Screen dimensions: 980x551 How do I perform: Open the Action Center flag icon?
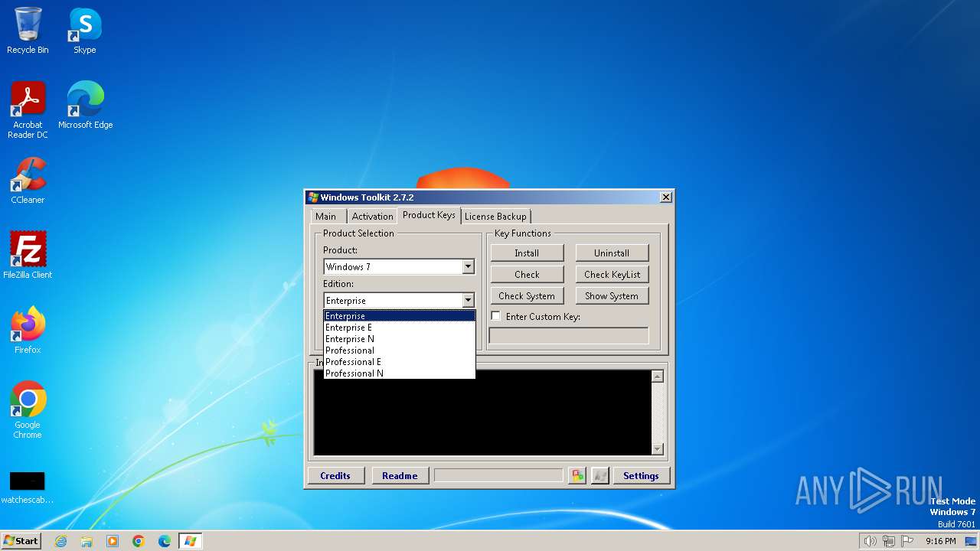[x=907, y=541]
